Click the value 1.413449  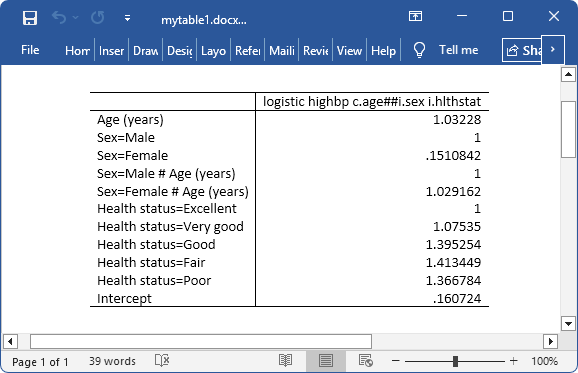453,263
